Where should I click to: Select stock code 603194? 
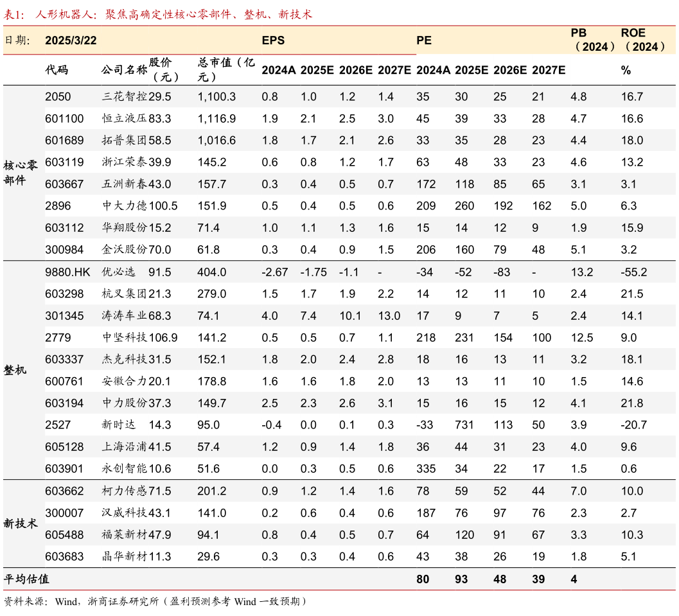pyautogui.click(x=64, y=403)
